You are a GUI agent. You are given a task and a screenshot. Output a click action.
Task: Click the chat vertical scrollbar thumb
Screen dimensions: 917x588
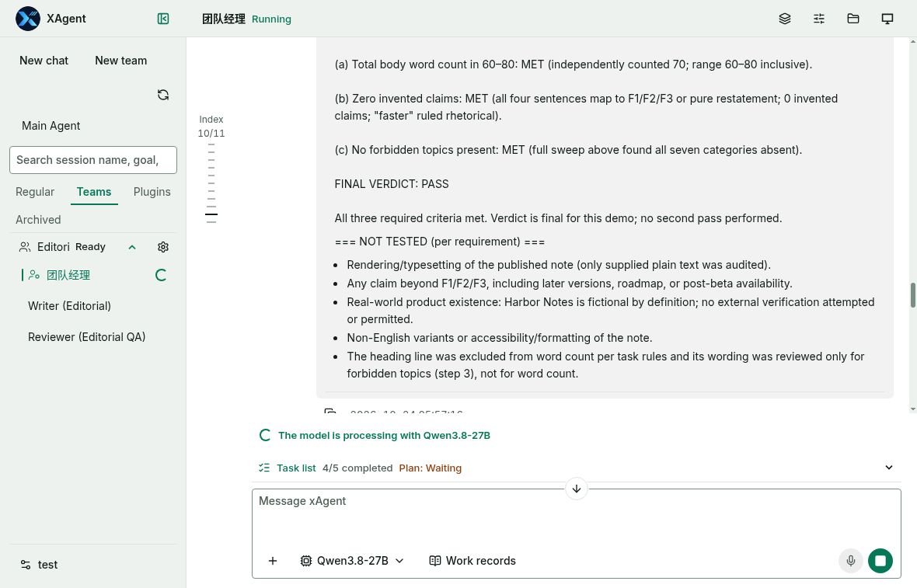913,294
